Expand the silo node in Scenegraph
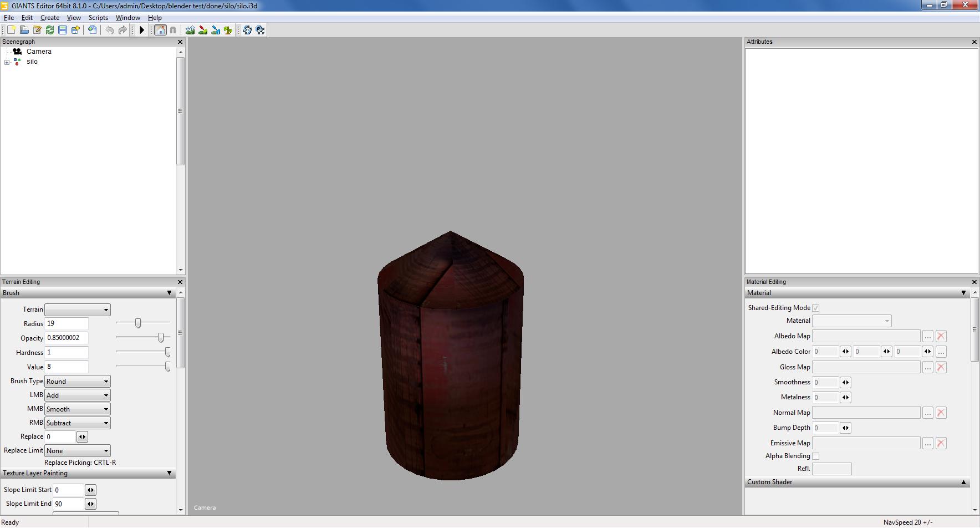Image resolution: width=980 pixels, height=528 pixels. click(7, 62)
